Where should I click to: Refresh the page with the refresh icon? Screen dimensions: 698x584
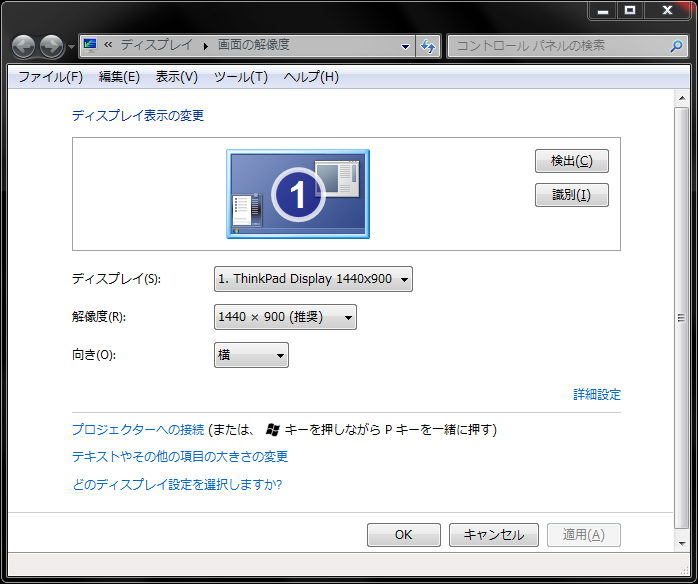(428, 46)
